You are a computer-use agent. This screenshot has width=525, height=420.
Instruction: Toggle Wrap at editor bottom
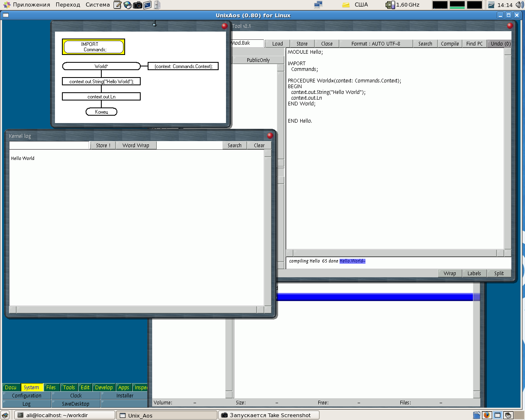pos(450,274)
